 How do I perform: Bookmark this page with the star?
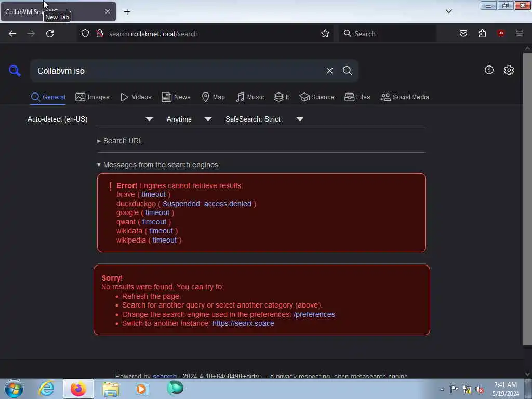(325, 34)
